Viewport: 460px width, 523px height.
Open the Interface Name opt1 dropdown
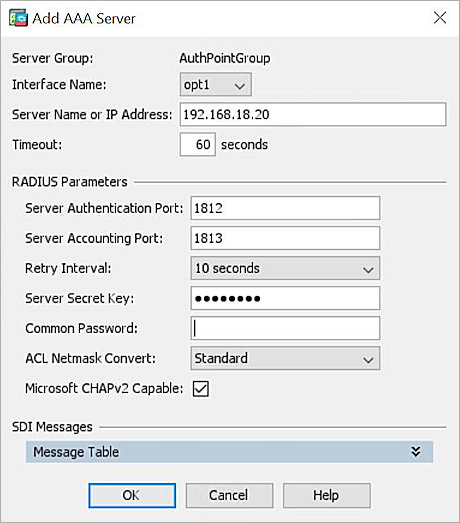tap(215, 85)
